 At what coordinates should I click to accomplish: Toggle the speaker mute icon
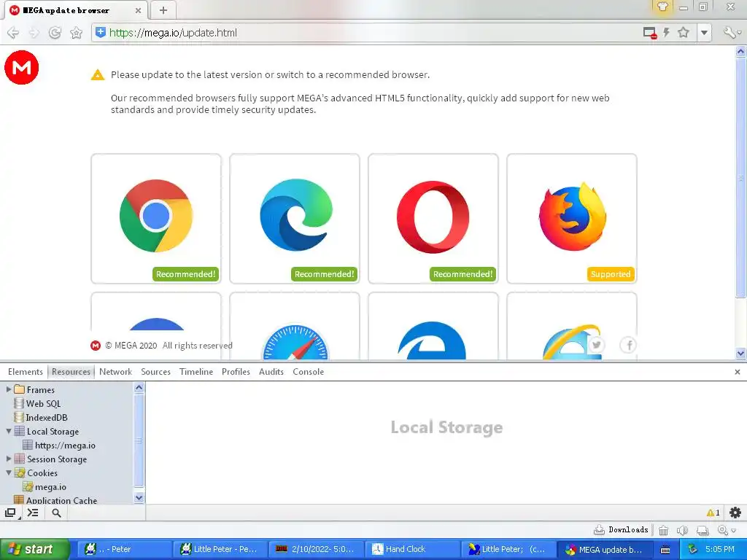tap(682, 530)
